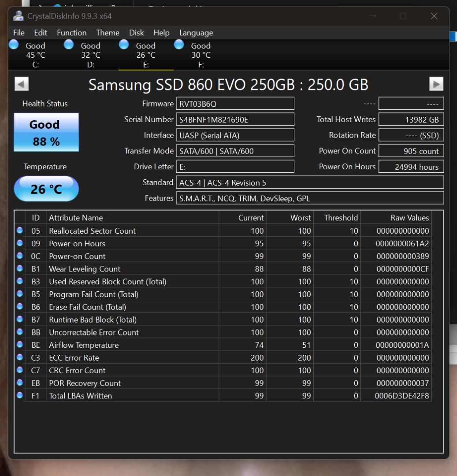Close the CrystalDiskInfo window
457x476 pixels.
[x=434, y=16]
